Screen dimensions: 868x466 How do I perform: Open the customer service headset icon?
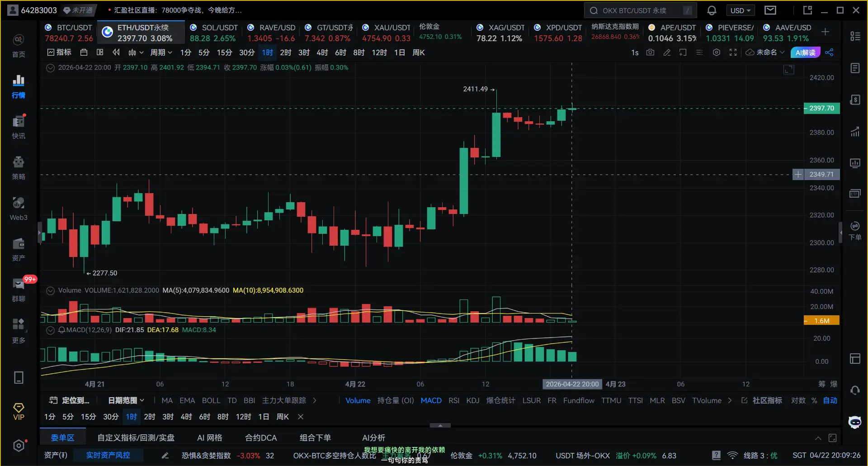click(855, 390)
